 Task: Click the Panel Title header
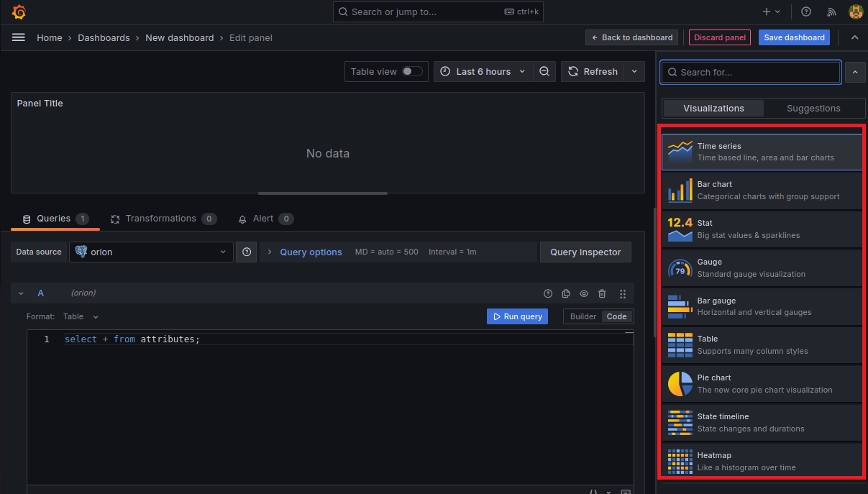(x=40, y=104)
